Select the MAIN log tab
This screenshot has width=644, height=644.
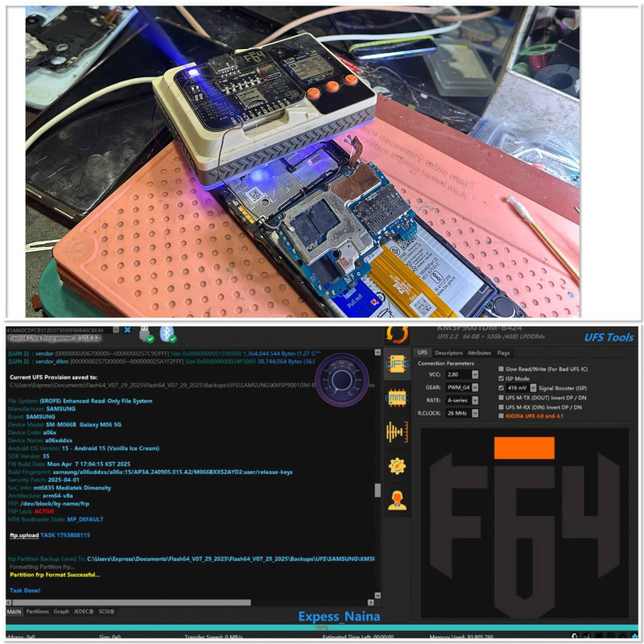click(14, 612)
